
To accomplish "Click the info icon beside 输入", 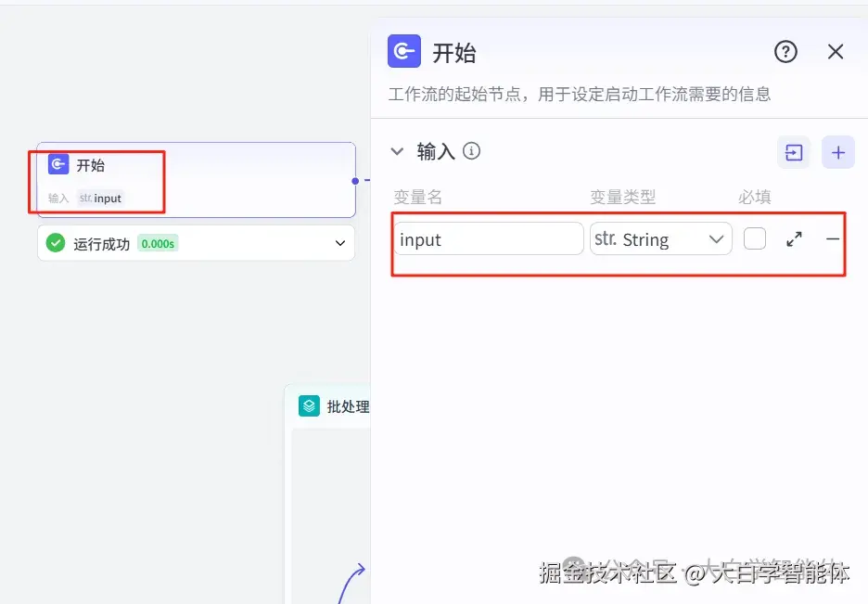I will pos(472,150).
